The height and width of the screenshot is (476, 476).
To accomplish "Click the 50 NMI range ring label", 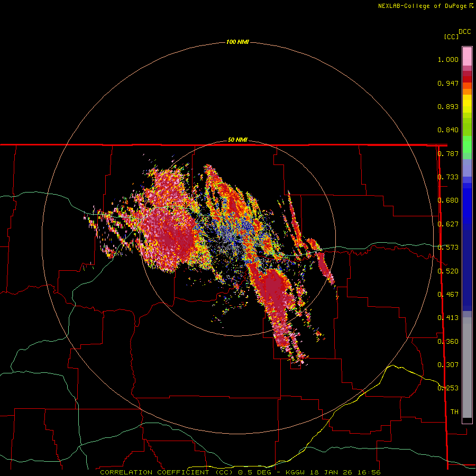I will point(237,140).
